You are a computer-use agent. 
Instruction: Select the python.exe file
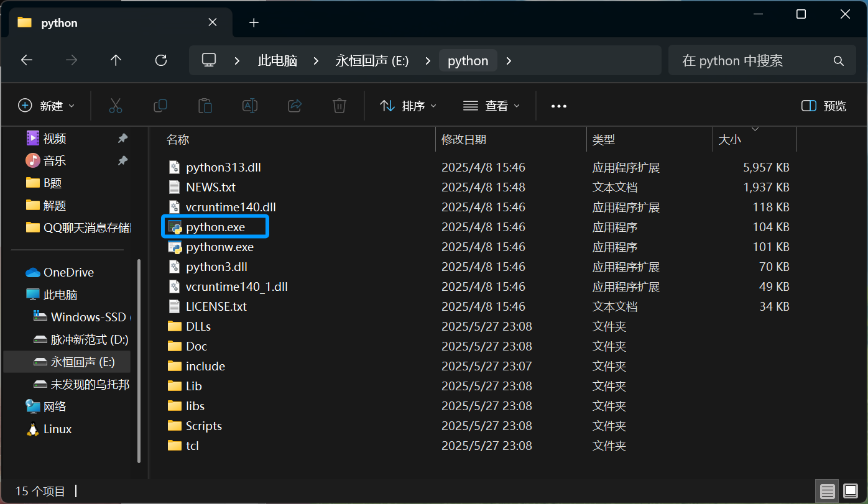click(x=215, y=227)
